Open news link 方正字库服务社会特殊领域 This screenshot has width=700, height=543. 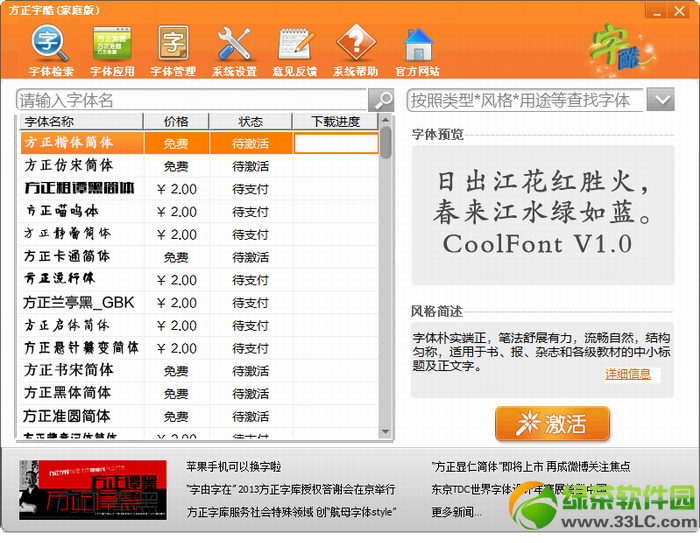pos(292,512)
